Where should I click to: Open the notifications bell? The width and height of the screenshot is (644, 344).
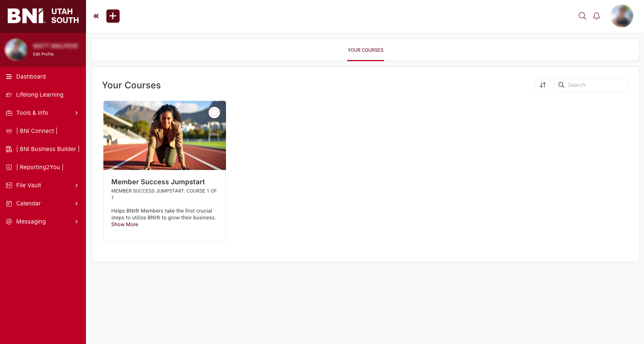point(596,16)
